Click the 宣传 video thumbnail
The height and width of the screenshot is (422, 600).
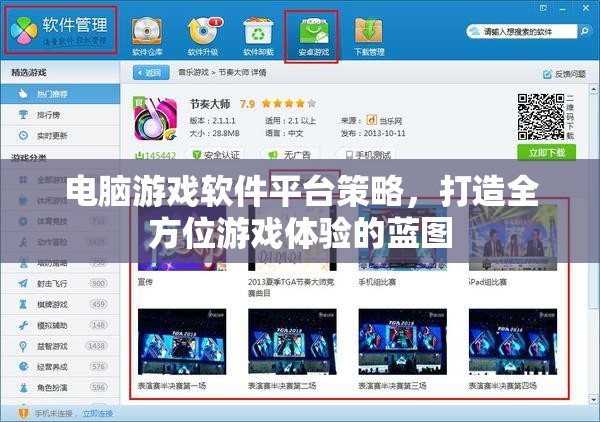pyautogui.click(x=182, y=238)
